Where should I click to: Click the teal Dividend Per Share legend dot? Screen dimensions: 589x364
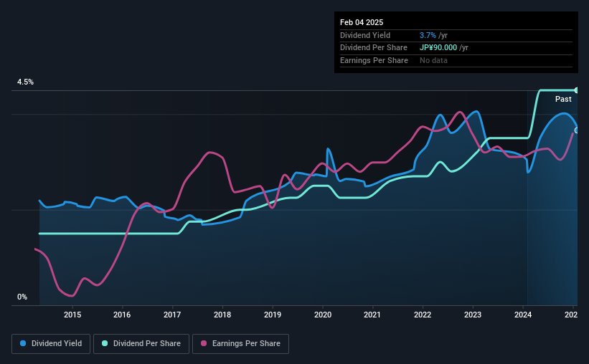(x=105, y=343)
